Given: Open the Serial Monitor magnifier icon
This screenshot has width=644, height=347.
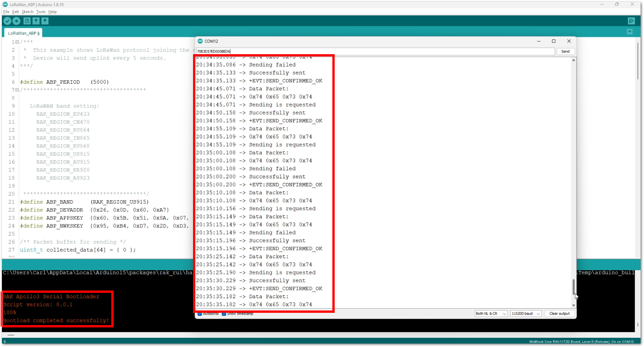Looking at the screenshot, I should tap(631, 21).
